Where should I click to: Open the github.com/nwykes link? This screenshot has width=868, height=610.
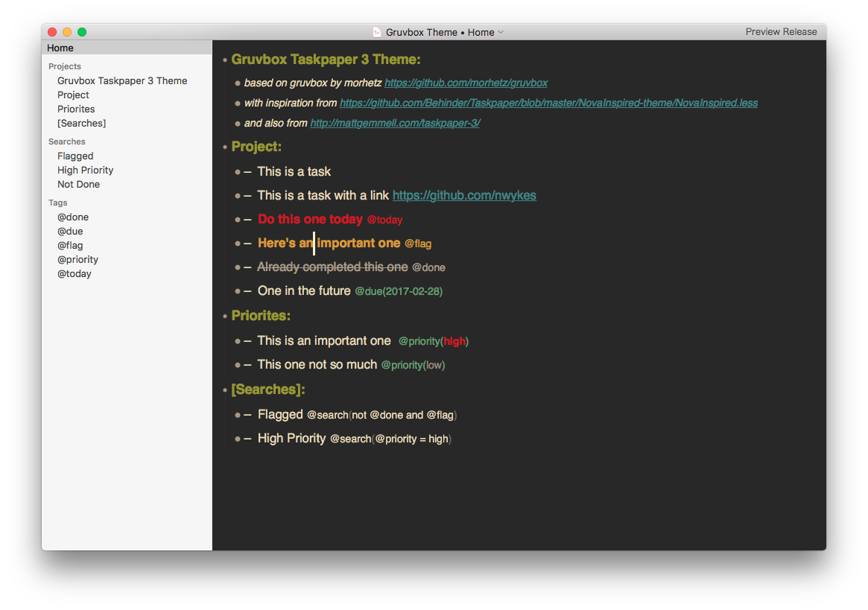click(464, 195)
